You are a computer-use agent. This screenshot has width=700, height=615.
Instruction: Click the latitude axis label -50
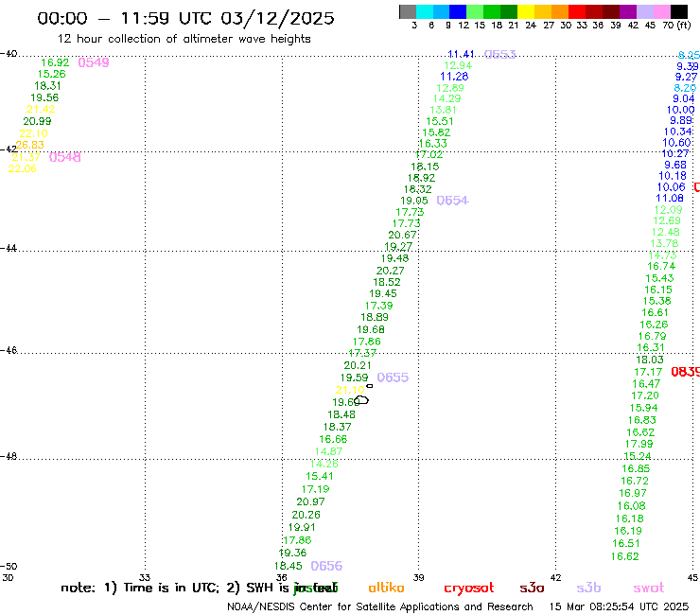click(x=9, y=567)
